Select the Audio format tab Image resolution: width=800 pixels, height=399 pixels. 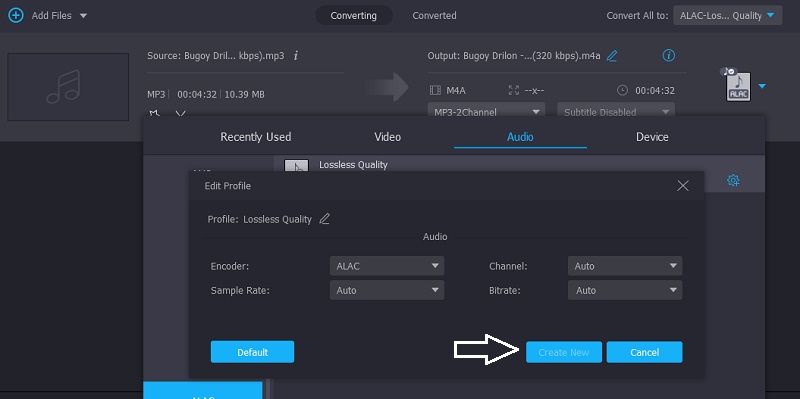point(520,137)
